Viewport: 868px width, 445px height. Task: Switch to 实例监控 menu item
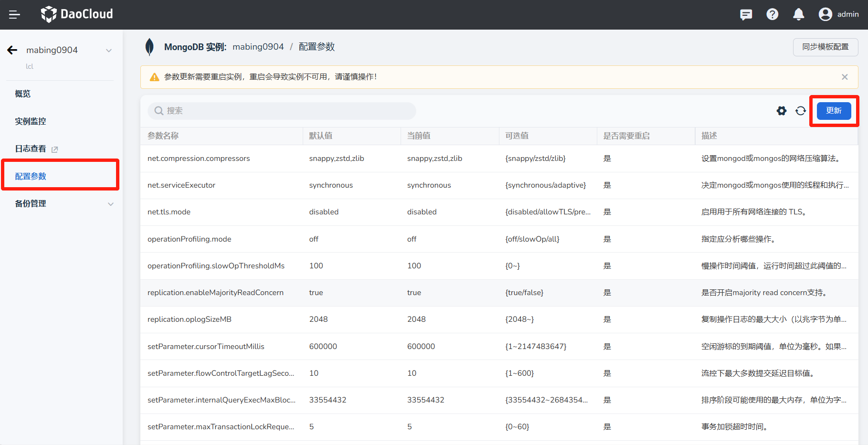31,121
